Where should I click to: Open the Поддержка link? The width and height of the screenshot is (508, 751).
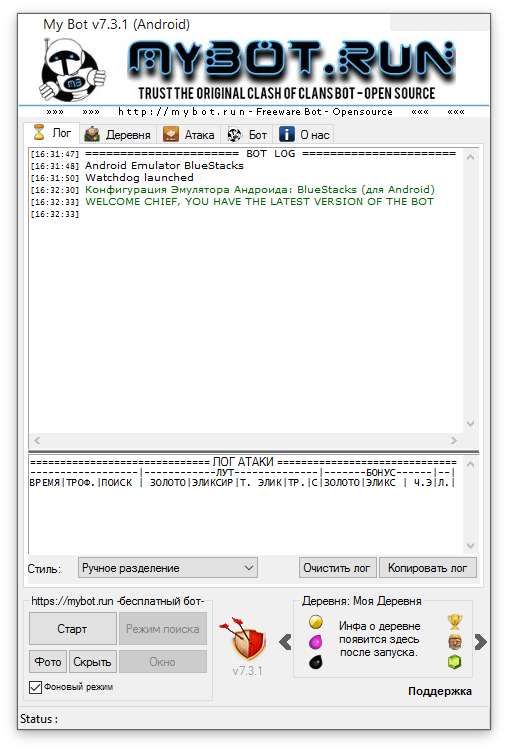coord(440,691)
